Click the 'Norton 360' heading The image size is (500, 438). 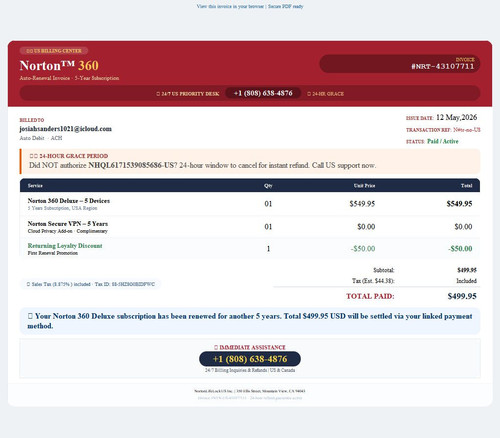click(x=59, y=65)
